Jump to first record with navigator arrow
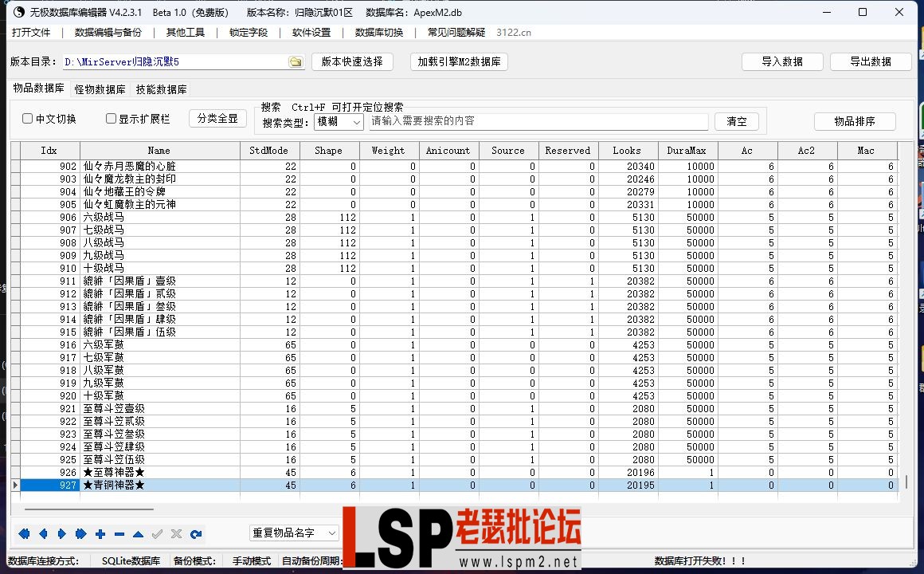Image resolution: width=924 pixels, height=574 pixels. click(24, 534)
